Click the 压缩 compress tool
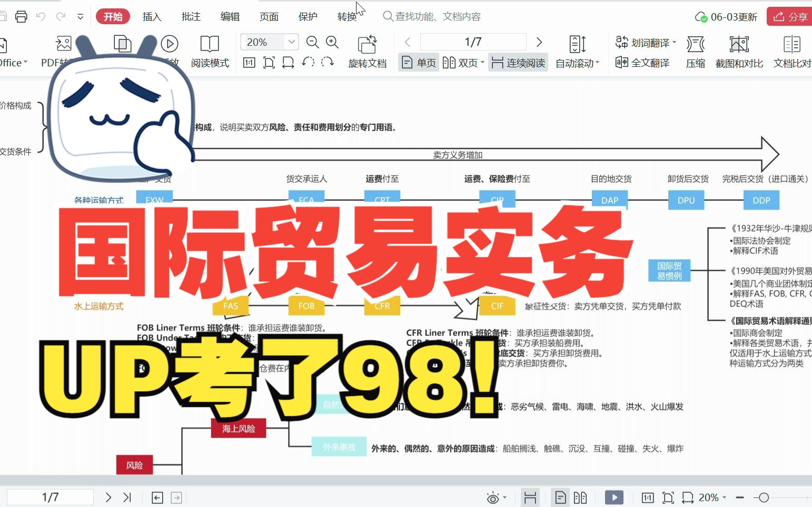 tap(695, 52)
